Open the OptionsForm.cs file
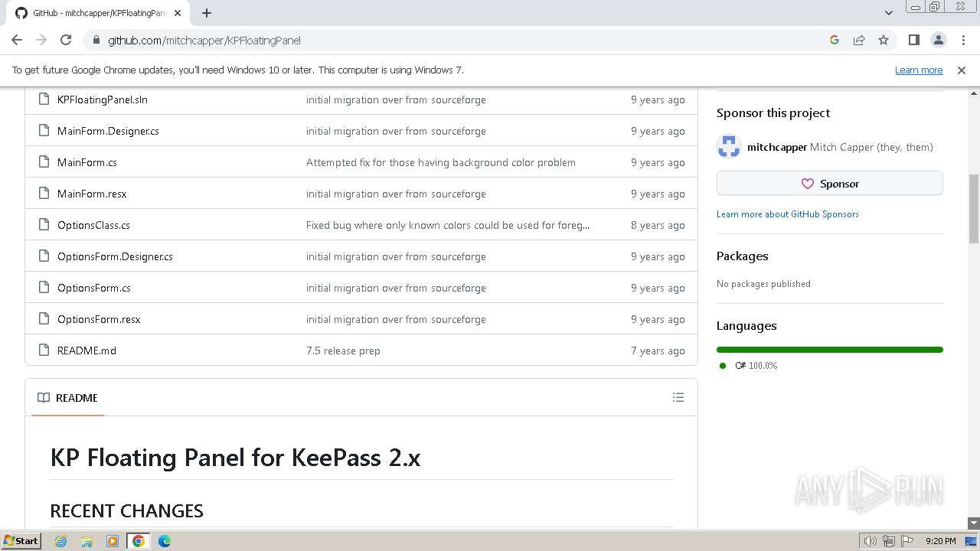The width and height of the screenshot is (980, 551). click(94, 288)
